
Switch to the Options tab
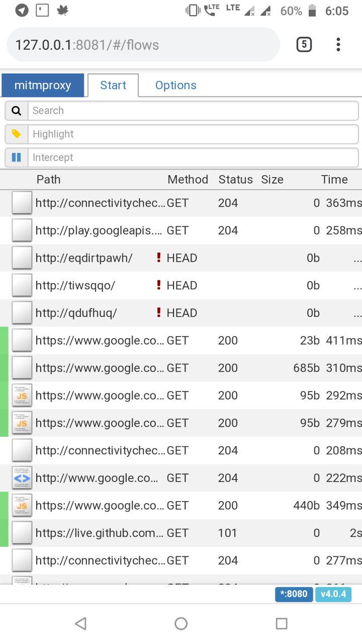pos(175,85)
